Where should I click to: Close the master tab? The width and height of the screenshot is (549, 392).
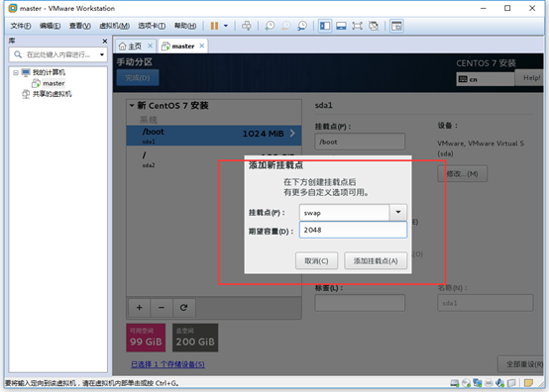tap(202, 46)
